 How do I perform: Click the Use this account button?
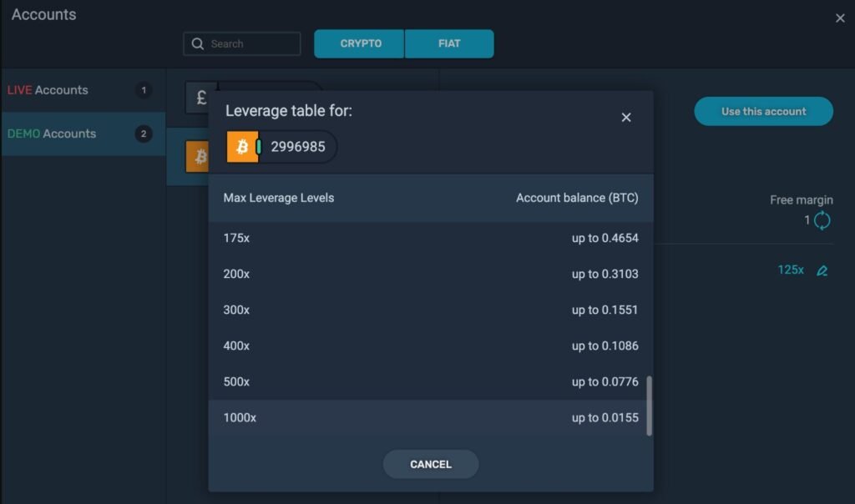(x=763, y=112)
